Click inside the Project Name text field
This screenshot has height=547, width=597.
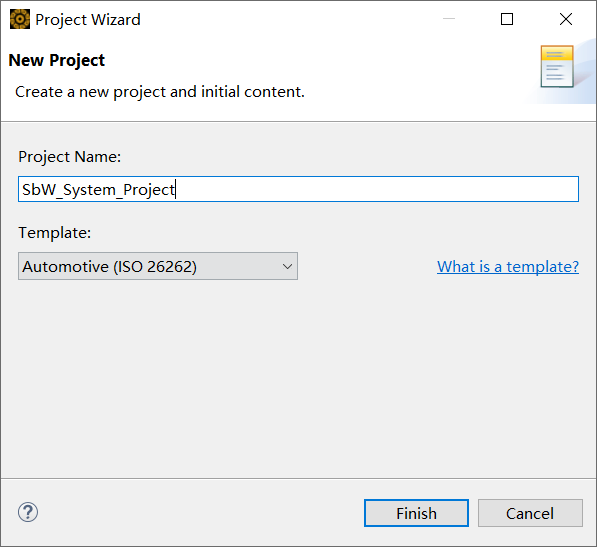(298, 189)
